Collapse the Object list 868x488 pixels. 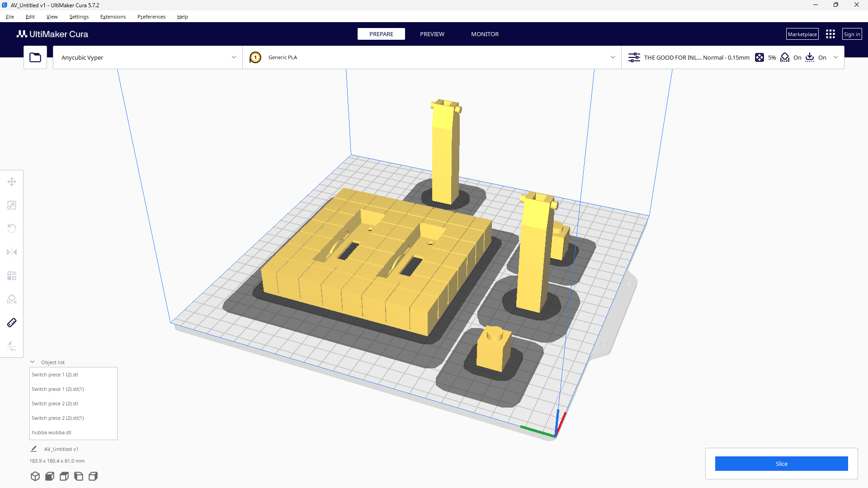[33, 362]
